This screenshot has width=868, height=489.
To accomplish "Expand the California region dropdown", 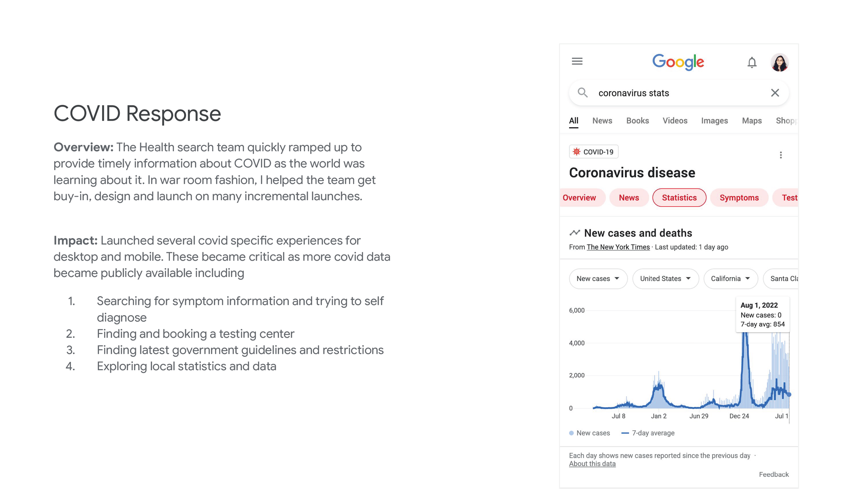I will click(x=730, y=279).
